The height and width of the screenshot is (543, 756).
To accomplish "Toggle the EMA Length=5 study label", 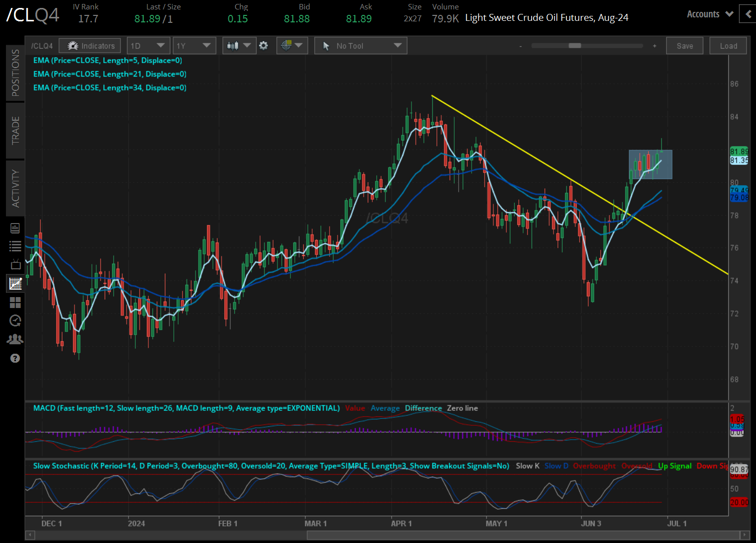I will pos(108,60).
